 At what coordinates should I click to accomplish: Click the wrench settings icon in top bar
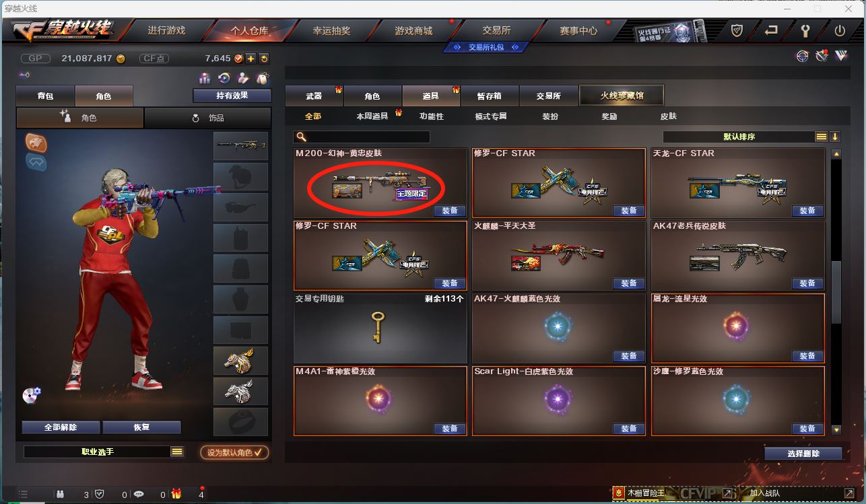click(805, 30)
